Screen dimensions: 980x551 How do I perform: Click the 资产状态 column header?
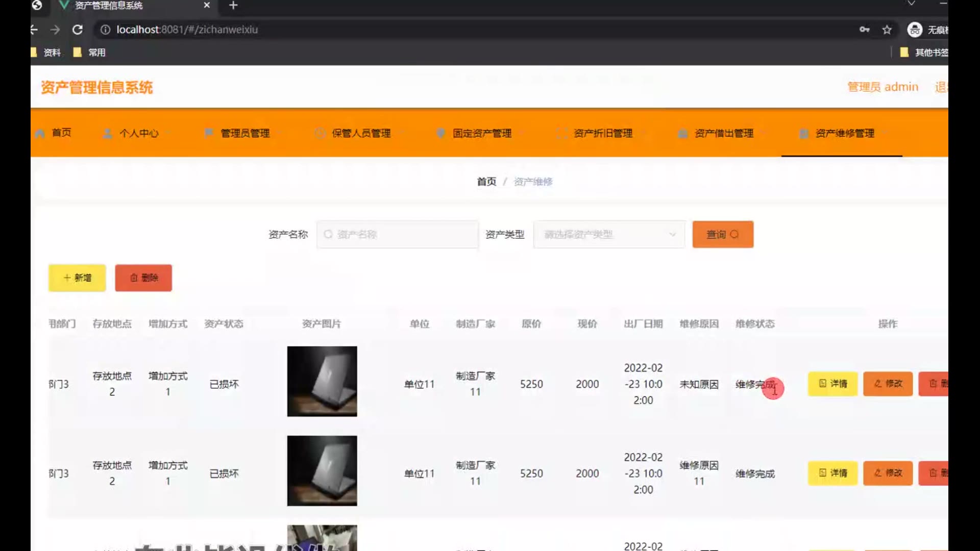pos(224,324)
